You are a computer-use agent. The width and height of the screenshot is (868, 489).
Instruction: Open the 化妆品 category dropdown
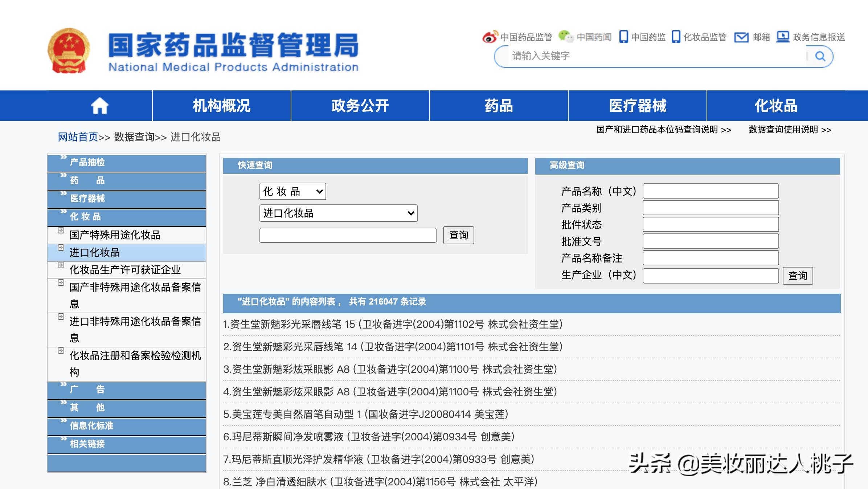(x=292, y=191)
